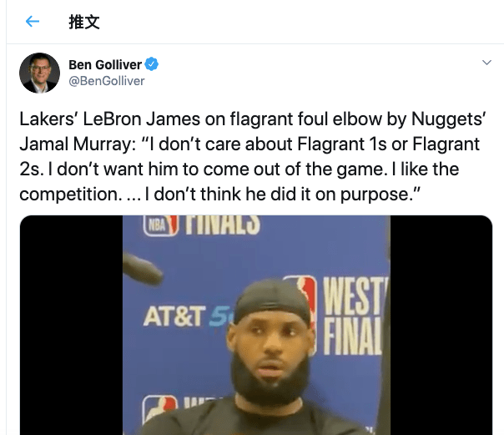Click the left black bar of video

[x=72, y=325]
